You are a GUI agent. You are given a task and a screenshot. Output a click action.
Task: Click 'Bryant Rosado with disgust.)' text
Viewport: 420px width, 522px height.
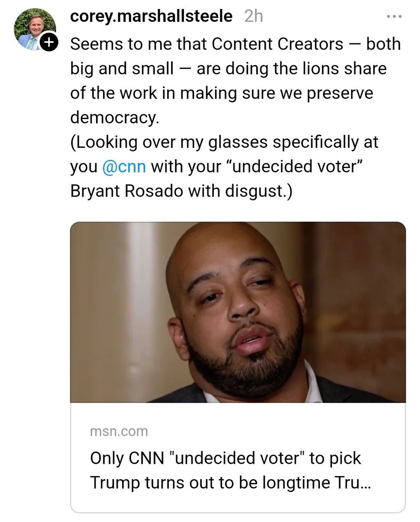pyautogui.click(x=181, y=191)
